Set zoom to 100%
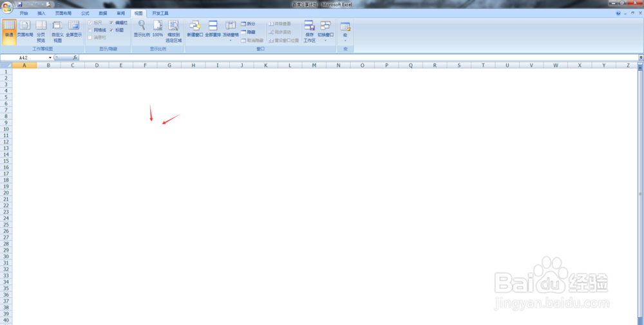Viewport: 644px width, 325px height. point(158,29)
